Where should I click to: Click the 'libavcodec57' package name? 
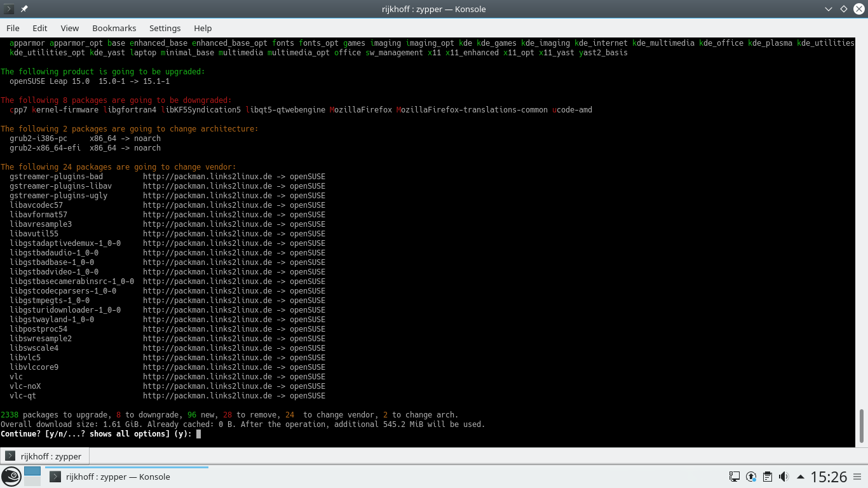(x=36, y=205)
